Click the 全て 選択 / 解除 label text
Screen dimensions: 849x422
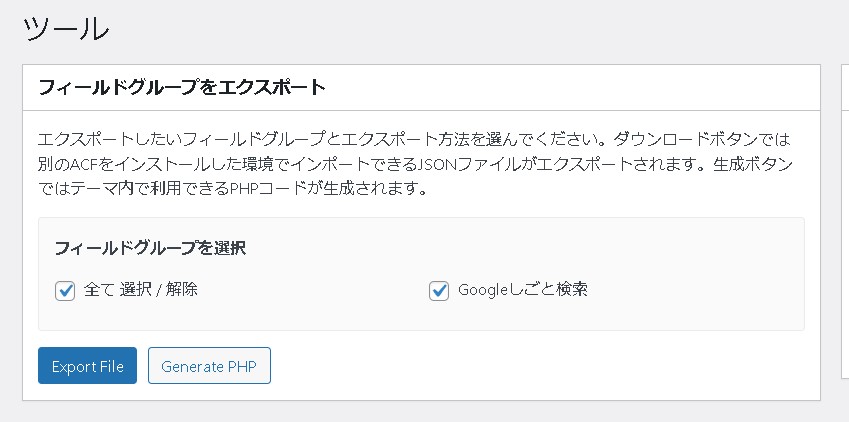[x=141, y=291]
